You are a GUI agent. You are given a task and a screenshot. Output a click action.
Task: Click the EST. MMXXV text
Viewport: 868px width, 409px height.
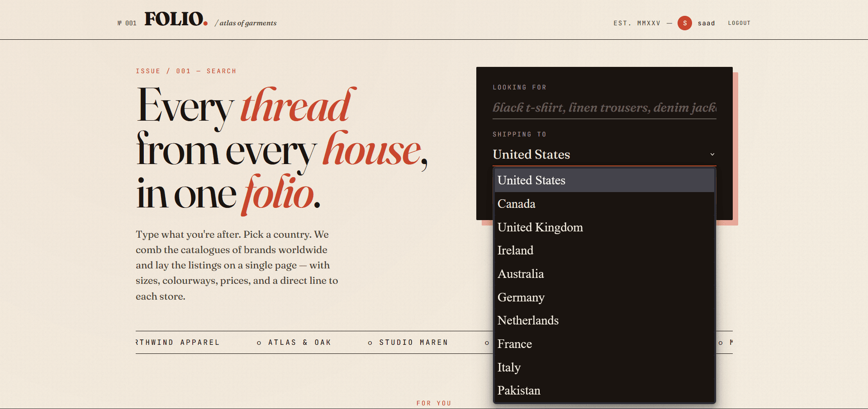[x=637, y=23]
